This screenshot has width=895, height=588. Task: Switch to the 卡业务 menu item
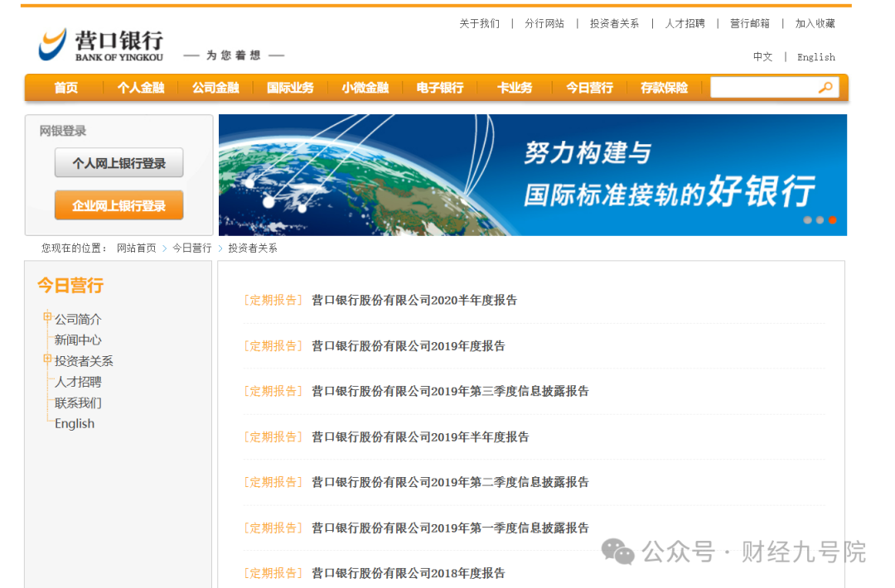tap(515, 87)
